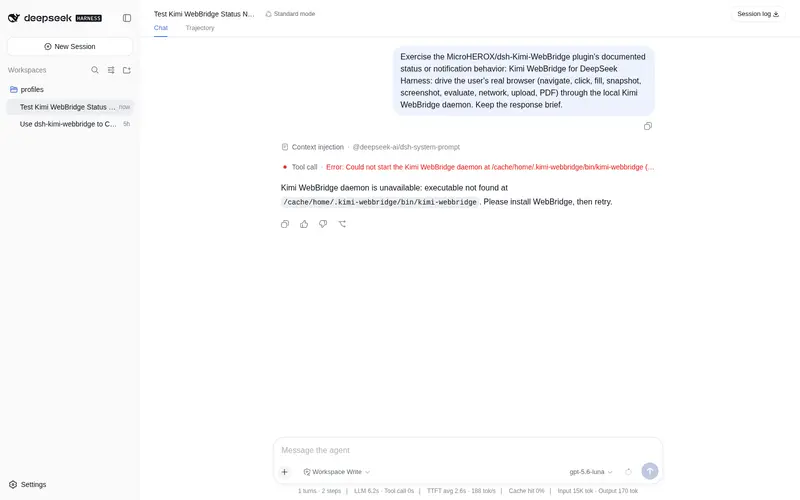Click the '1 turns · 2 steps' status
Viewport: 800px width, 500px height.
click(x=319, y=491)
